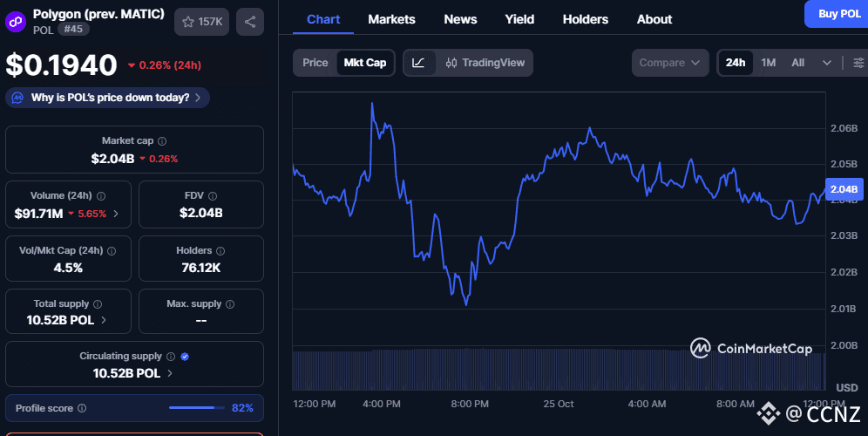Image resolution: width=868 pixels, height=436 pixels.
Task: Open the Compare dropdown
Action: pos(670,63)
